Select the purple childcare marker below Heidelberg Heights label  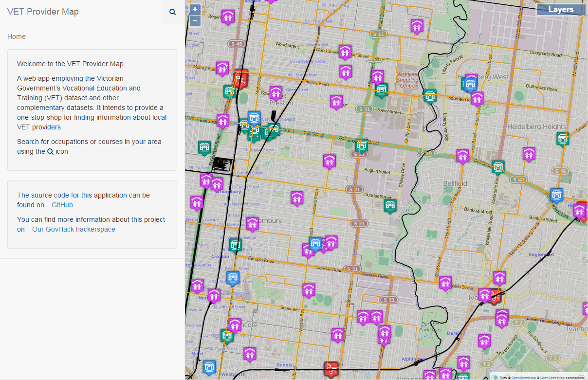529,155
